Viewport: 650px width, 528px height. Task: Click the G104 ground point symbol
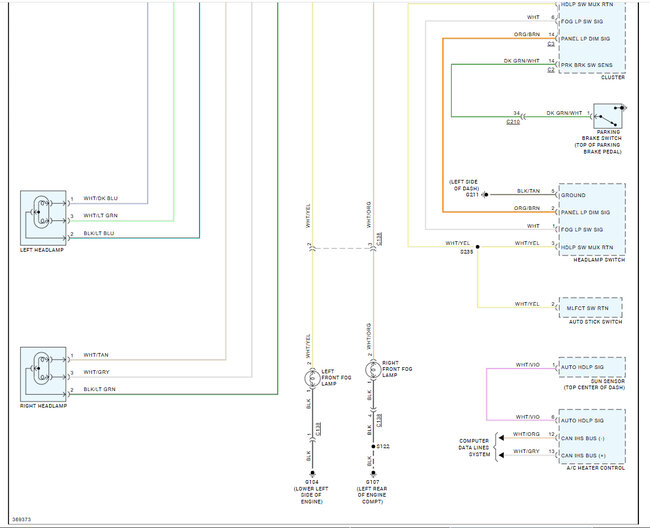pyautogui.click(x=312, y=473)
